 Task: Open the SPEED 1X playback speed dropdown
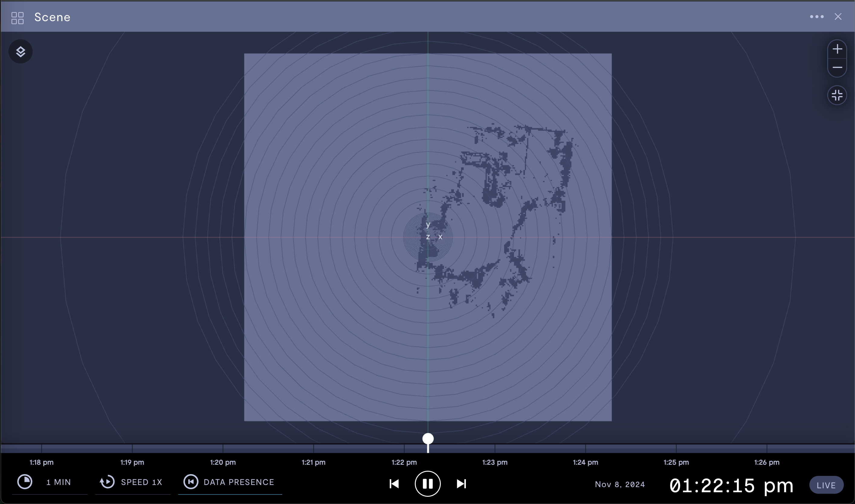(x=132, y=482)
